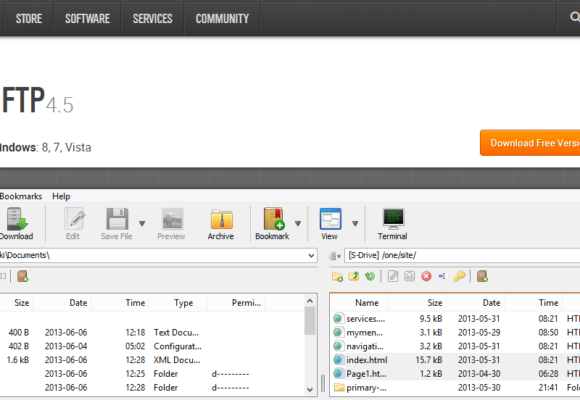Open the Bookmarks menu
Viewport: 580px width, 400px height.
coord(21,196)
